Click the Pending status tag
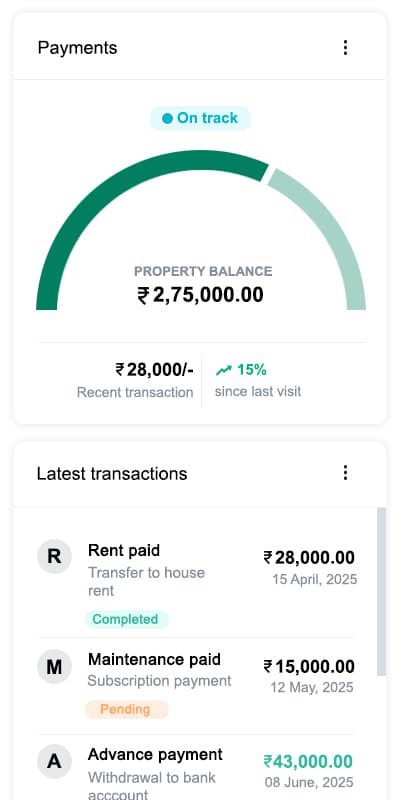Screen dimensions: 400x800 click(126, 709)
